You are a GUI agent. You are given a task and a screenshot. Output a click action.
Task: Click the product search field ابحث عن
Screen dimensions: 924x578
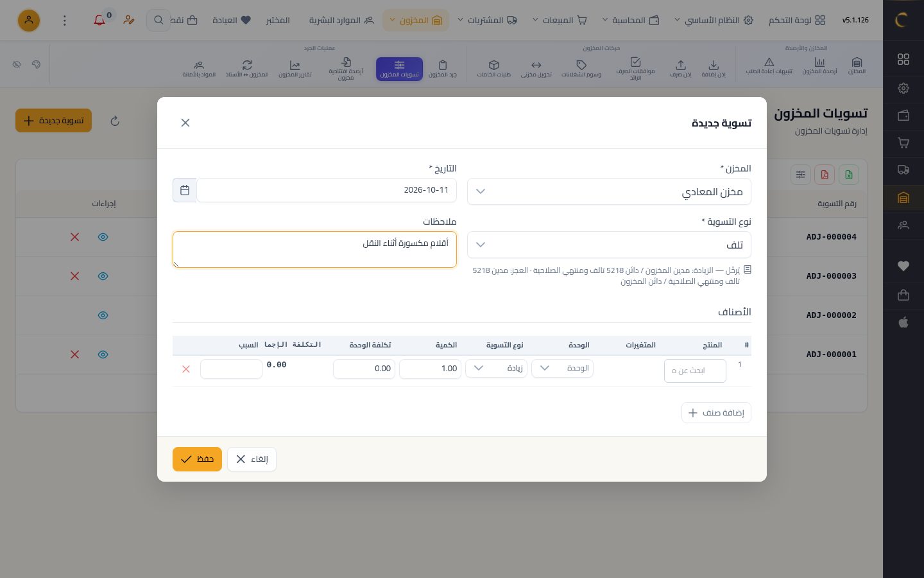click(695, 371)
